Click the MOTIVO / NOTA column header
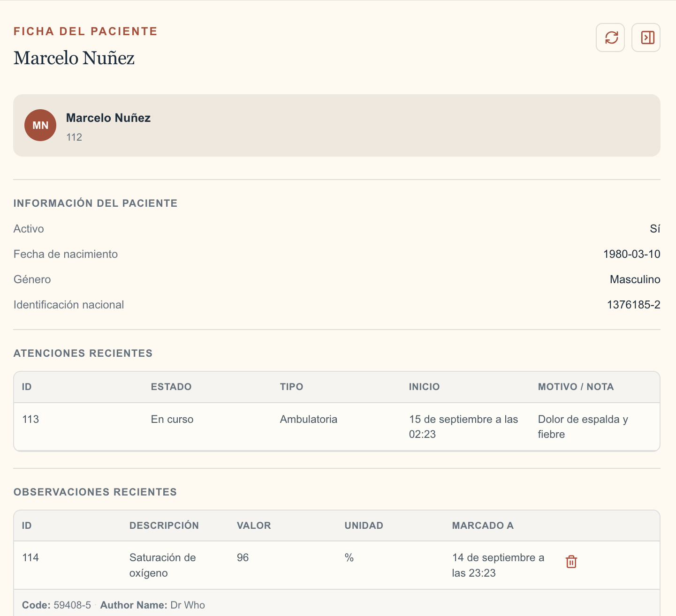676x616 pixels. 576,387
